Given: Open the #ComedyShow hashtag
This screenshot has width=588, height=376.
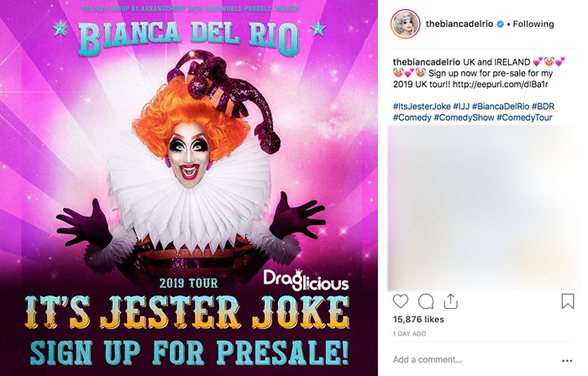Looking at the screenshot, I should [464, 117].
